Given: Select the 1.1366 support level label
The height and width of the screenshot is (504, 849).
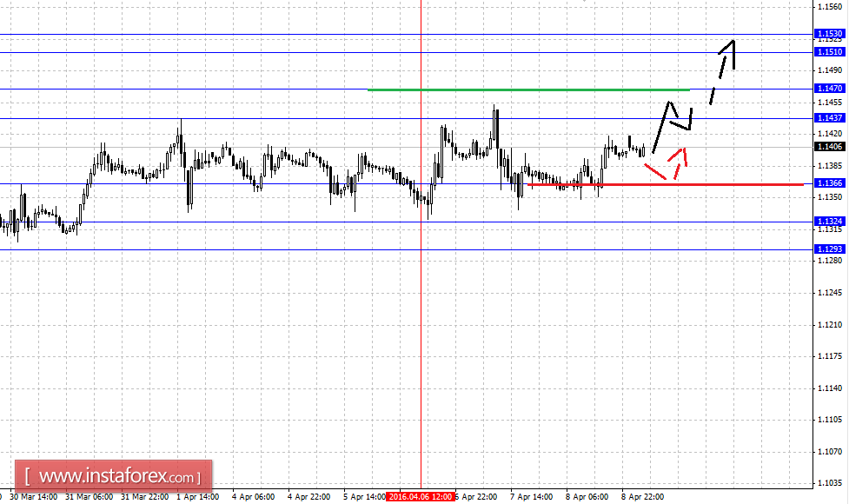Looking at the screenshot, I should click(x=830, y=183).
